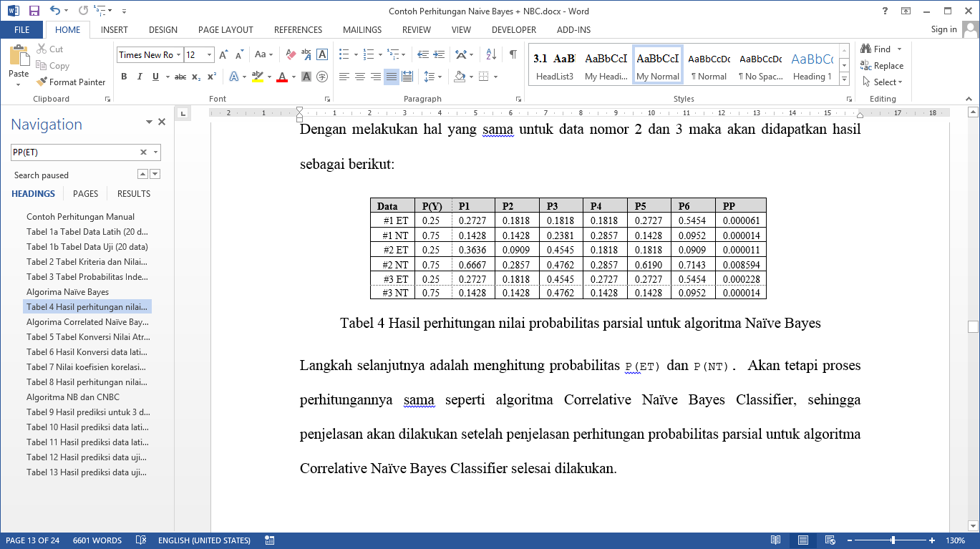Open the font size dropdown
This screenshot has height=549, width=980.
209,55
